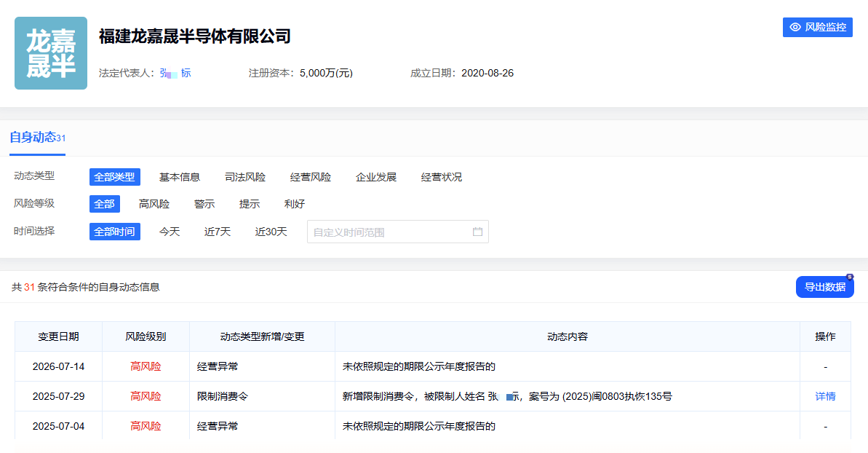Click the 自定义时间范围 date input field
Viewport: 868px width, 453px height.
coord(397,232)
